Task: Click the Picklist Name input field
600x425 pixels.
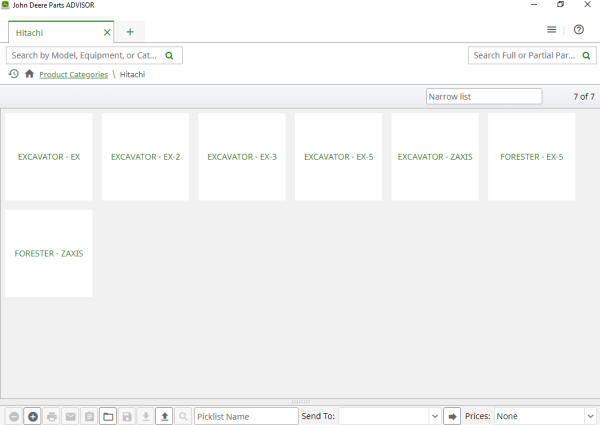Action: point(246,416)
